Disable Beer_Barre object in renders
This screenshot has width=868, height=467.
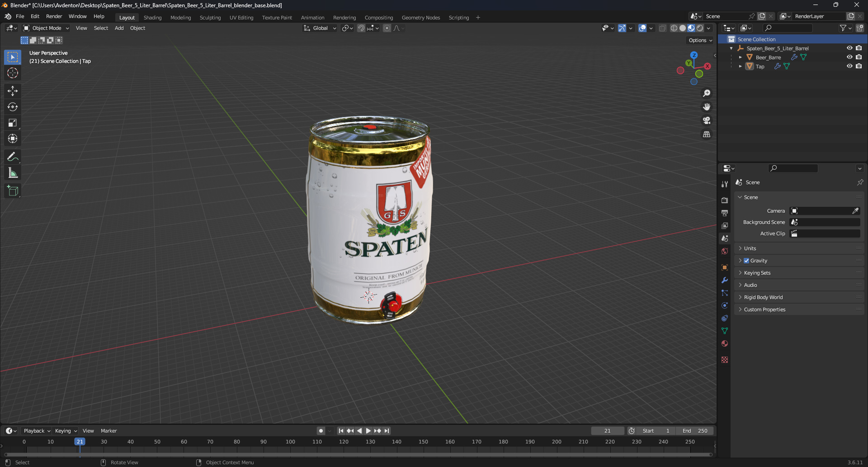point(859,57)
